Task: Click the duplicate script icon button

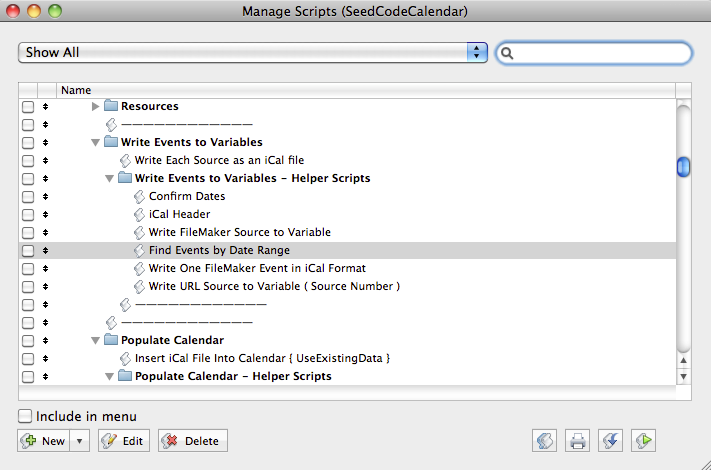Action: tap(546, 440)
